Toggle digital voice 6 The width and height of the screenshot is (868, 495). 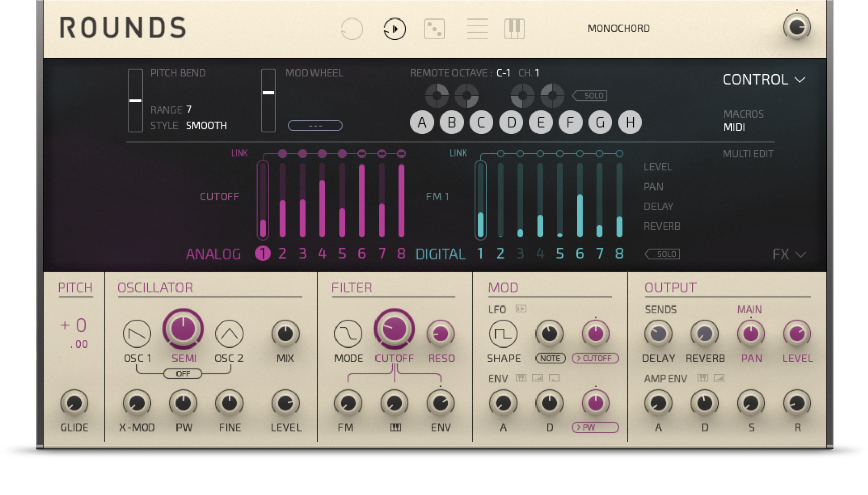point(580,254)
